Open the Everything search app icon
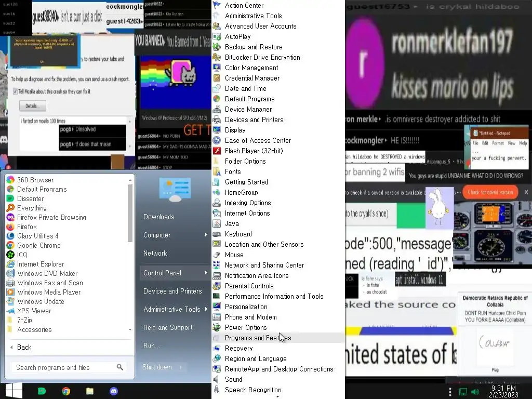This screenshot has height=399, width=532. (10, 208)
